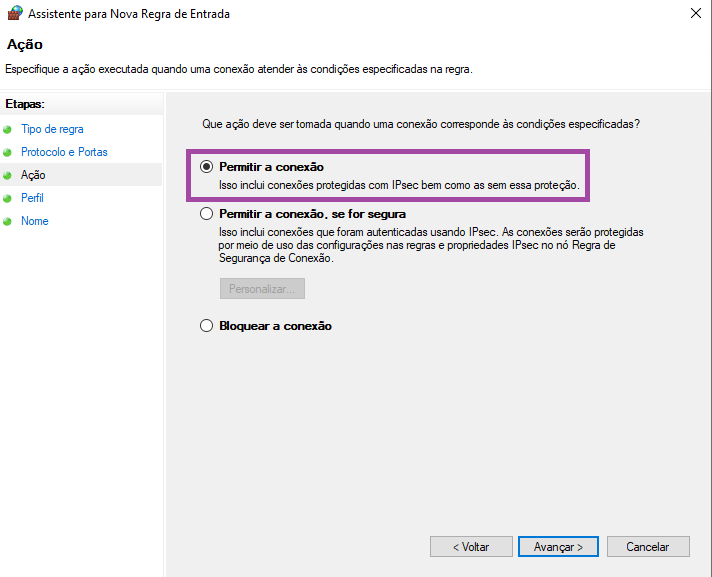The image size is (712, 577).
Task: Click the firewall icon in the title bar
Action: (x=13, y=14)
